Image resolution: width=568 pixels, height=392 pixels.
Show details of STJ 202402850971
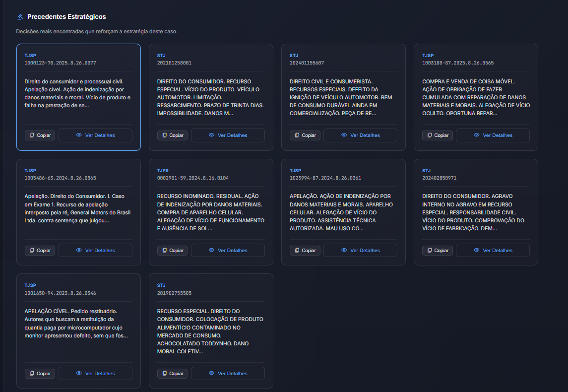[x=493, y=251]
